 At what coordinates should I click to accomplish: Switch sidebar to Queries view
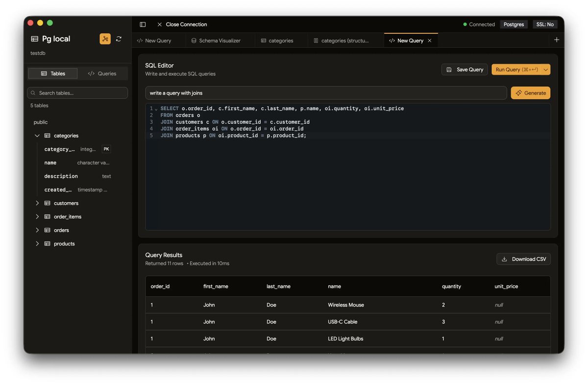pyautogui.click(x=102, y=73)
